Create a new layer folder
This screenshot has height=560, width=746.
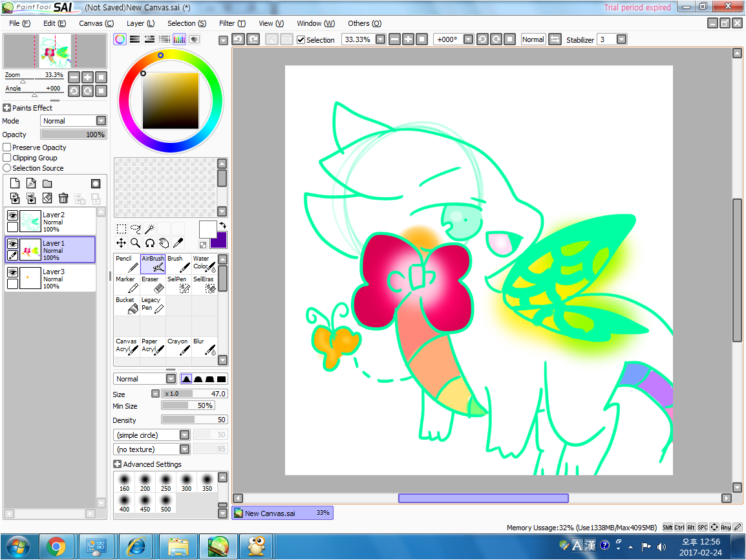[47, 183]
